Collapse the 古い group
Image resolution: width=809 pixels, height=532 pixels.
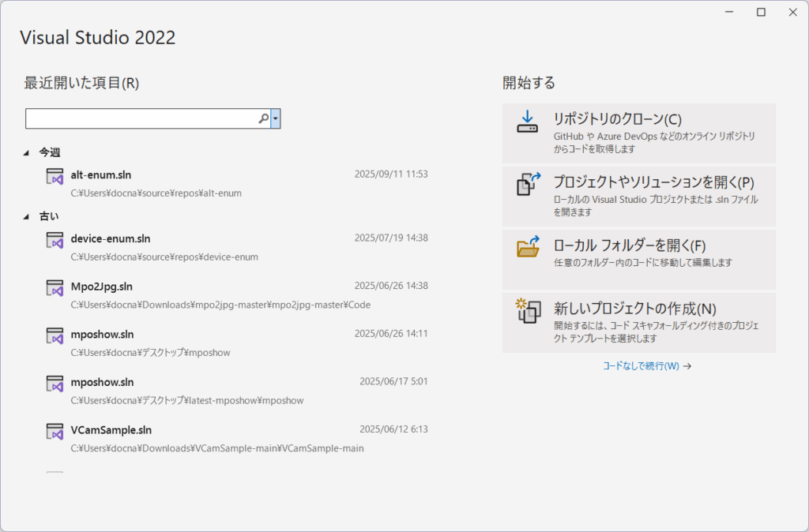point(26,216)
